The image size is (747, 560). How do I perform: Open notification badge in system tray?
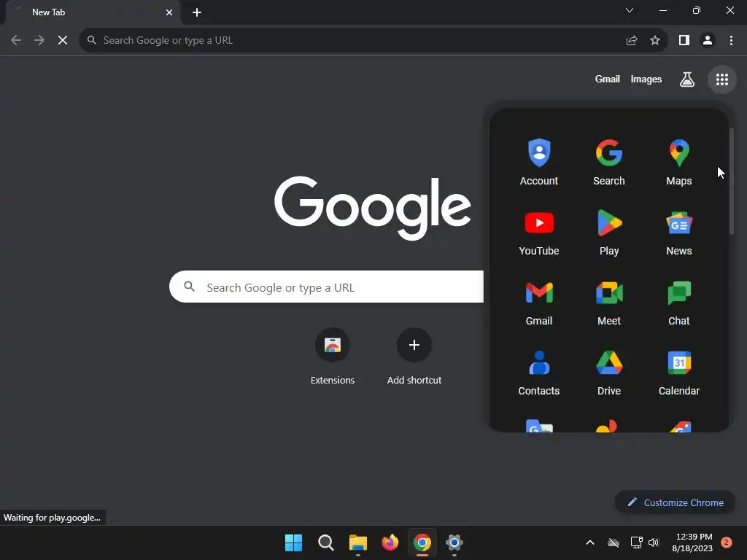(x=726, y=542)
